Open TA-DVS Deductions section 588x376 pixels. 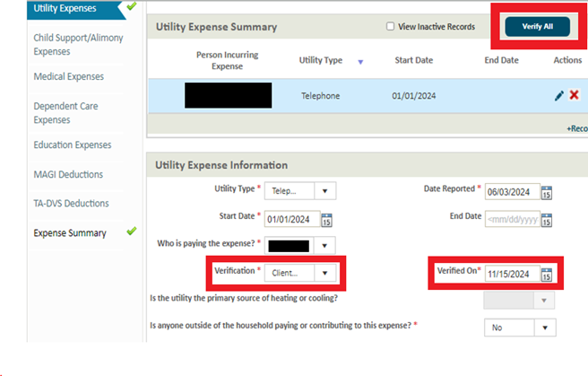coord(71,204)
